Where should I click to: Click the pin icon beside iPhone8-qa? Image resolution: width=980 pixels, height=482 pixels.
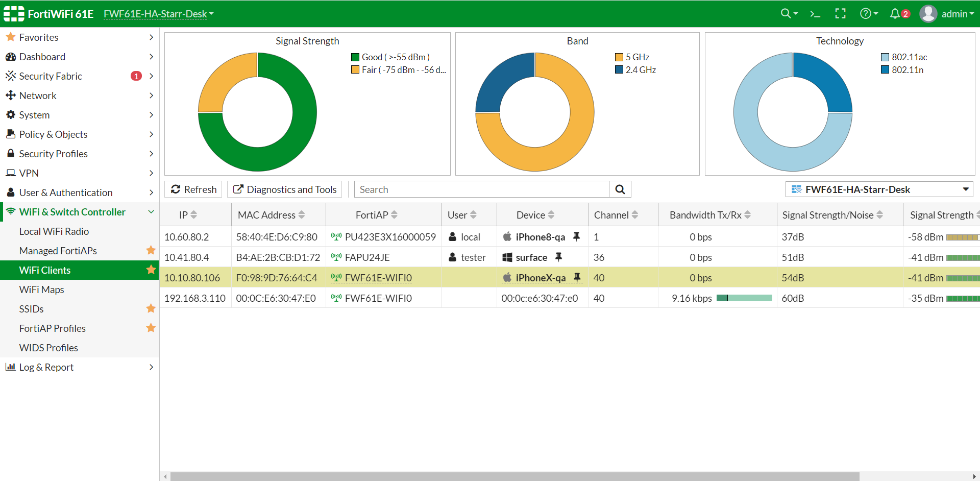click(x=576, y=236)
